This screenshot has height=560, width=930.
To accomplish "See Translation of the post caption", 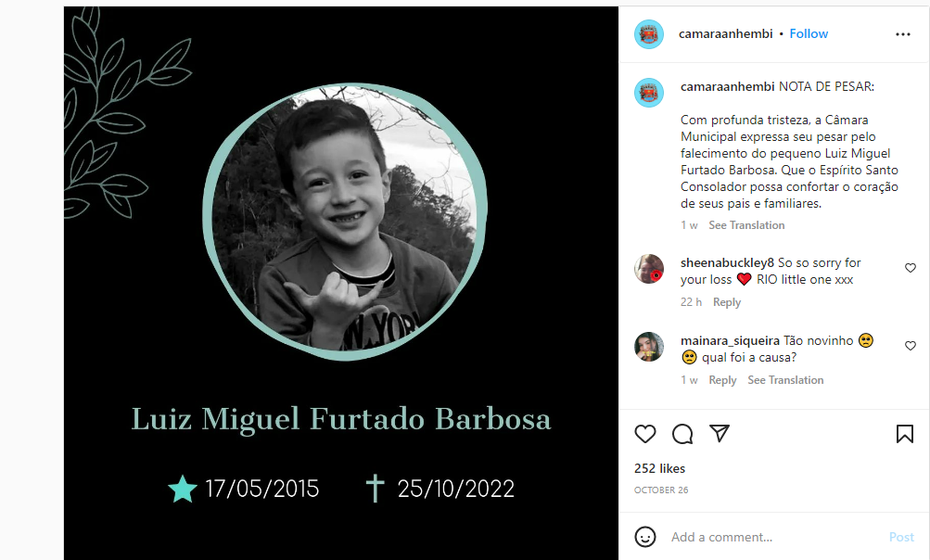I will [x=746, y=225].
